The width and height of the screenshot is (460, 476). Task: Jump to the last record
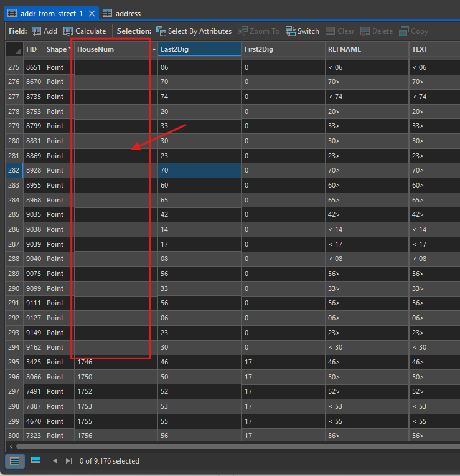[69, 461]
